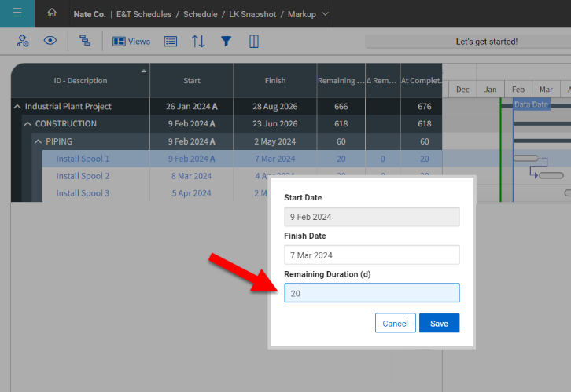This screenshot has width=571, height=392.
Task: Collapse the Industrial Plant Project row
Action: [x=17, y=107]
